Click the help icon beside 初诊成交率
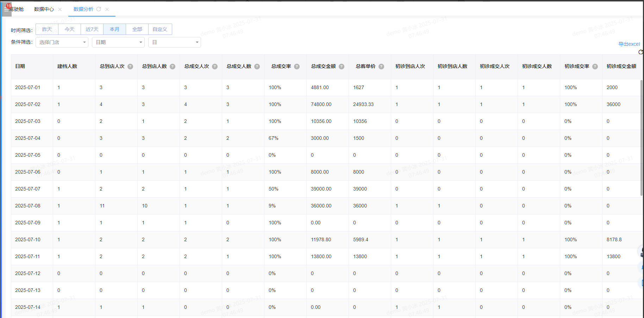This screenshot has width=644, height=318. (x=595, y=67)
